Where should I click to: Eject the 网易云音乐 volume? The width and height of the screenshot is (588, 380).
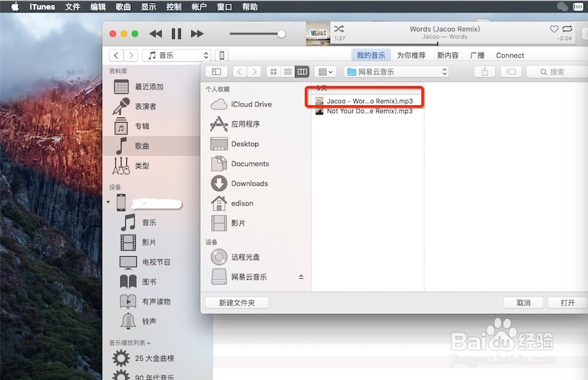[x=301, y=277]
